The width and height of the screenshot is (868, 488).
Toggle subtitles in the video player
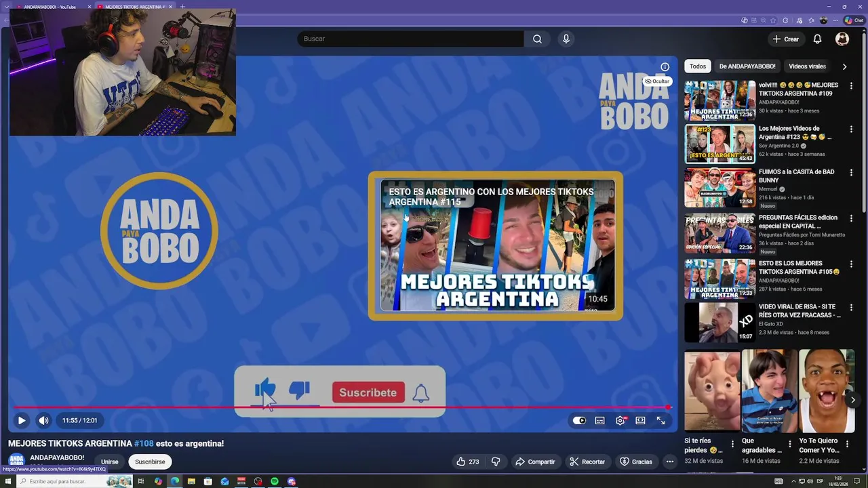[x=599, y=420]
